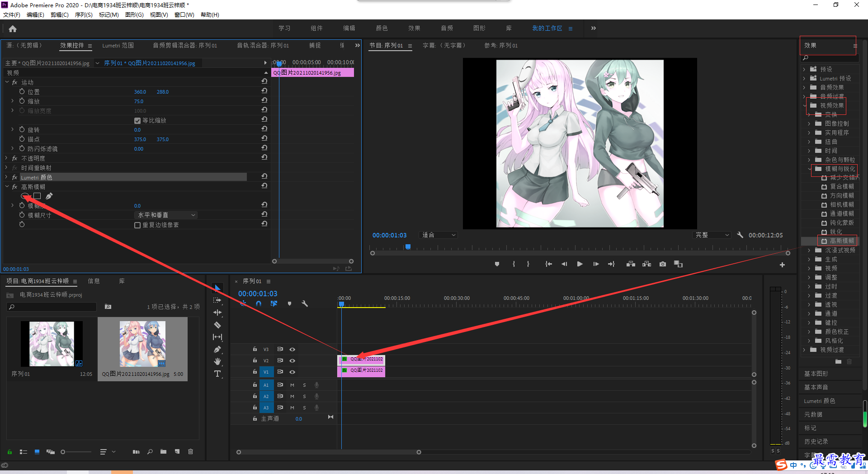Click the Lift button in program monitor
The image size is (868, 474).
tap(631, 264)
